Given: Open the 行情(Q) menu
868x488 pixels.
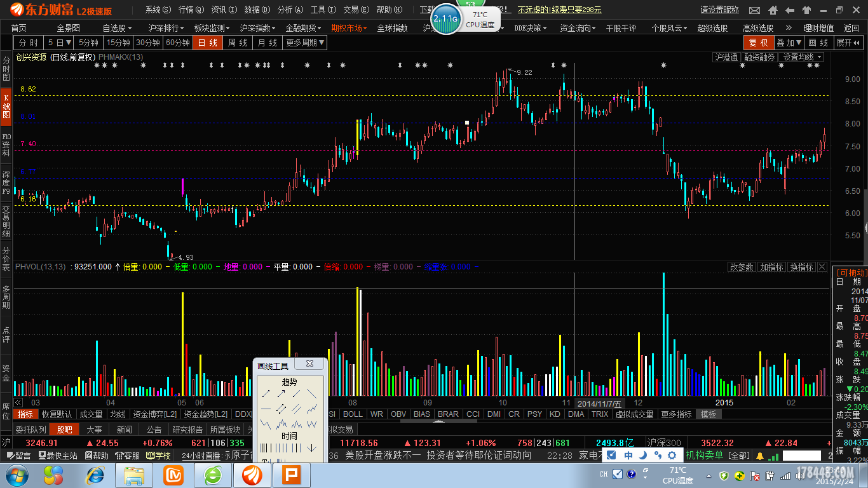Looking at the screenshot, I should tap(191, 10).
